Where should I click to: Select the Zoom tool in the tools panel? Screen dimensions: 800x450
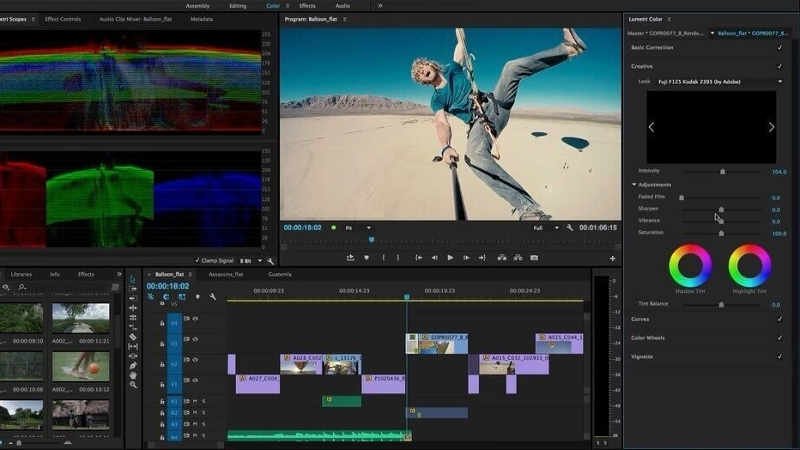[x=133, y=385]
